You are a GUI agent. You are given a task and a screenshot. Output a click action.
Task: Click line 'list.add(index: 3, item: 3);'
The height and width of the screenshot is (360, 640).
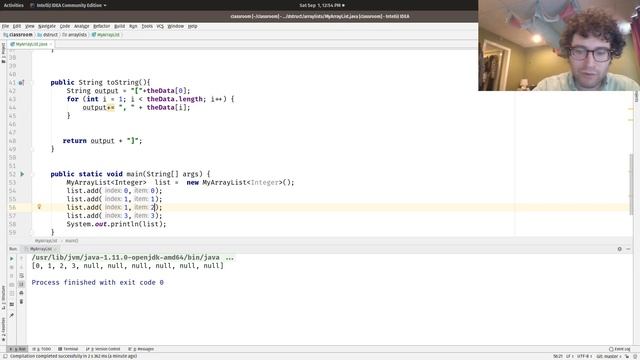point(114,216)
